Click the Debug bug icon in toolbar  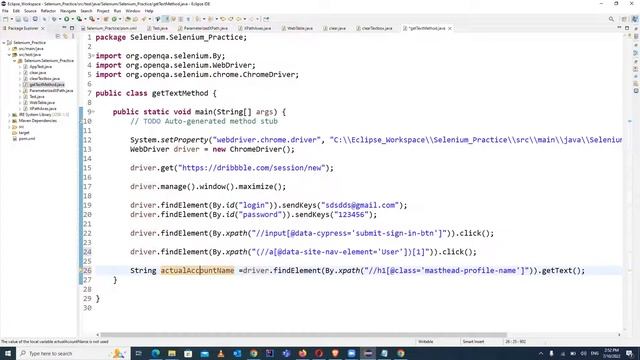pyautogui.click(x=54, y=19)
